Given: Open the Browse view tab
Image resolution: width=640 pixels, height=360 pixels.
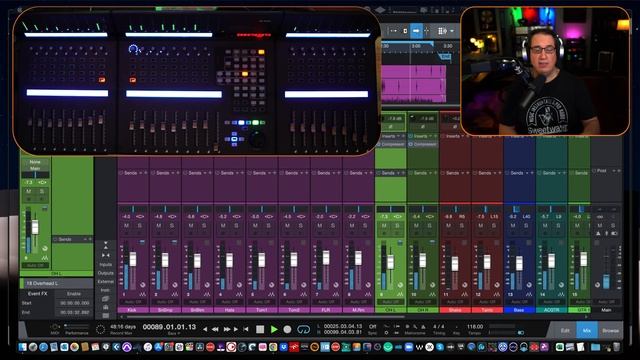Looking at the screenshot, I should [610, 330].
